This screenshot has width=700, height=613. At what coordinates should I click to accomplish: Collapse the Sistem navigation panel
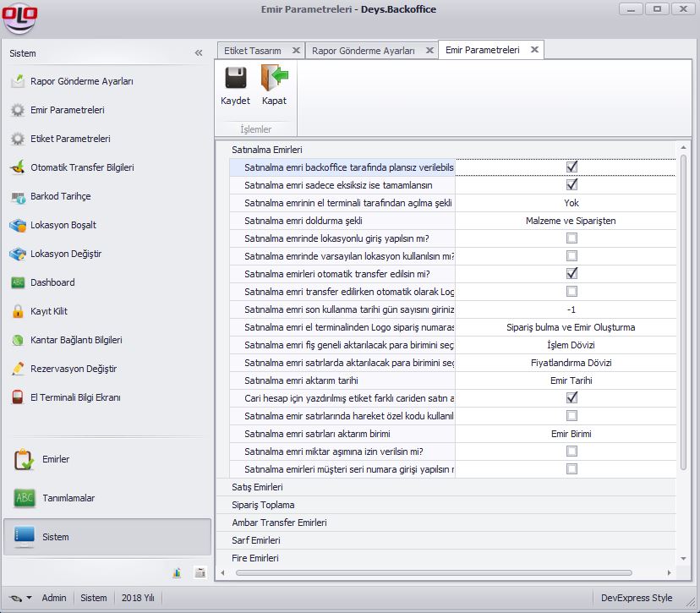(199, 53)
